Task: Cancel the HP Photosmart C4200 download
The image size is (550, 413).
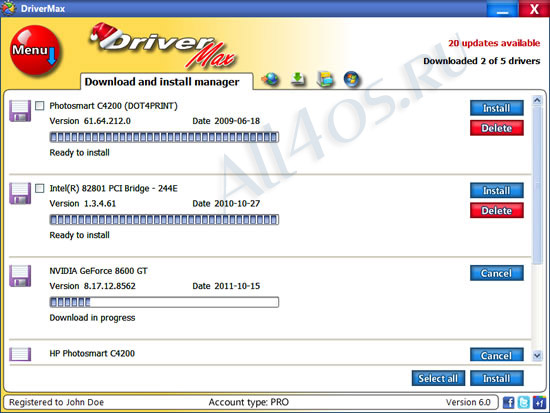Action: click(497, 355)
